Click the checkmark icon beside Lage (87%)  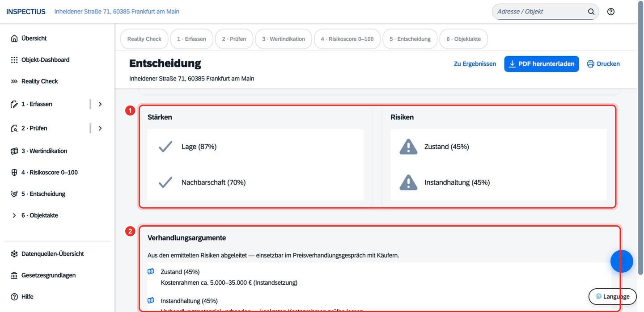[x=165, y=147]
